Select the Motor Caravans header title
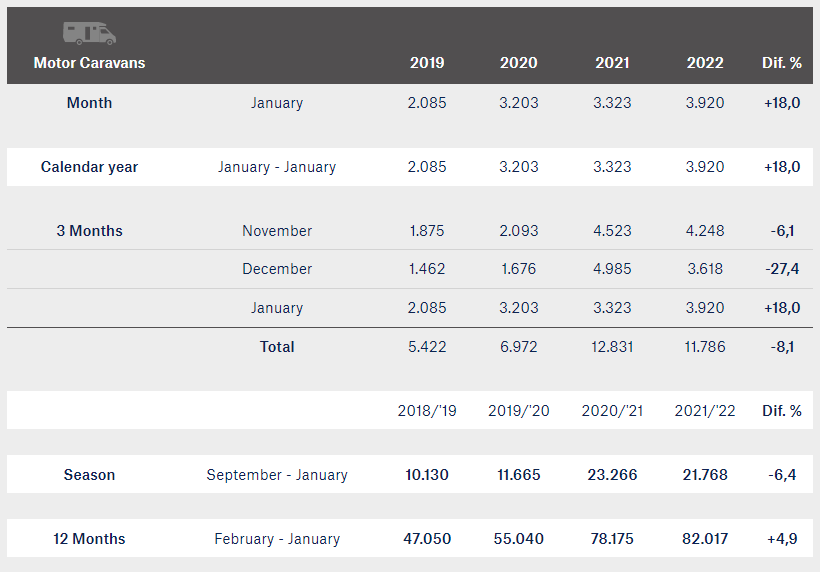 [x=89, y=63]
